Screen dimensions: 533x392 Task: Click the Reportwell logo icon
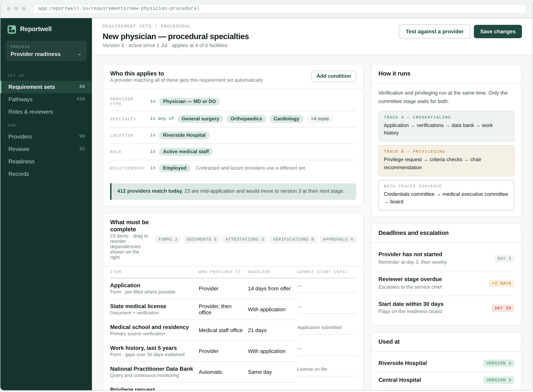12,29
